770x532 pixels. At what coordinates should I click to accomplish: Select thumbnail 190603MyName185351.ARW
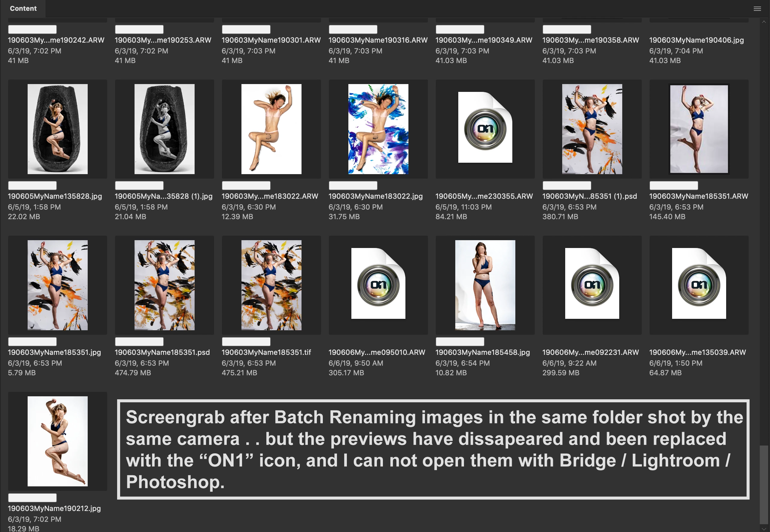699,129
